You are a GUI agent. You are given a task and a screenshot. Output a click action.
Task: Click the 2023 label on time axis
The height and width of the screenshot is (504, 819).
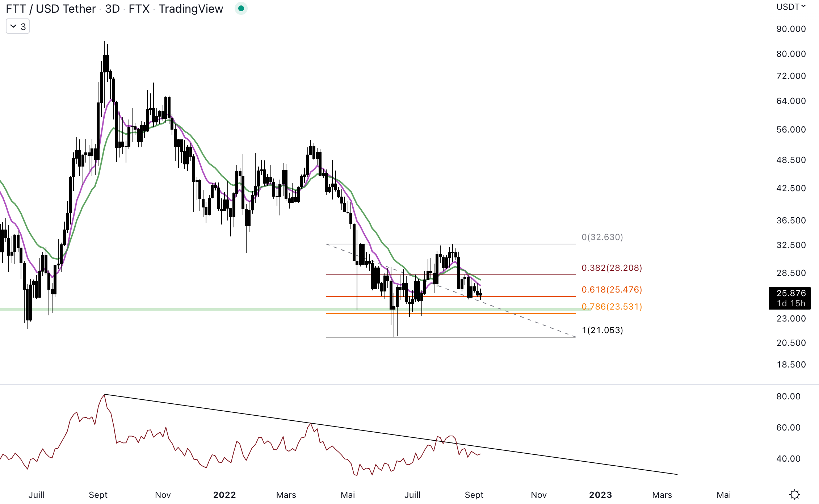point(600,495)
